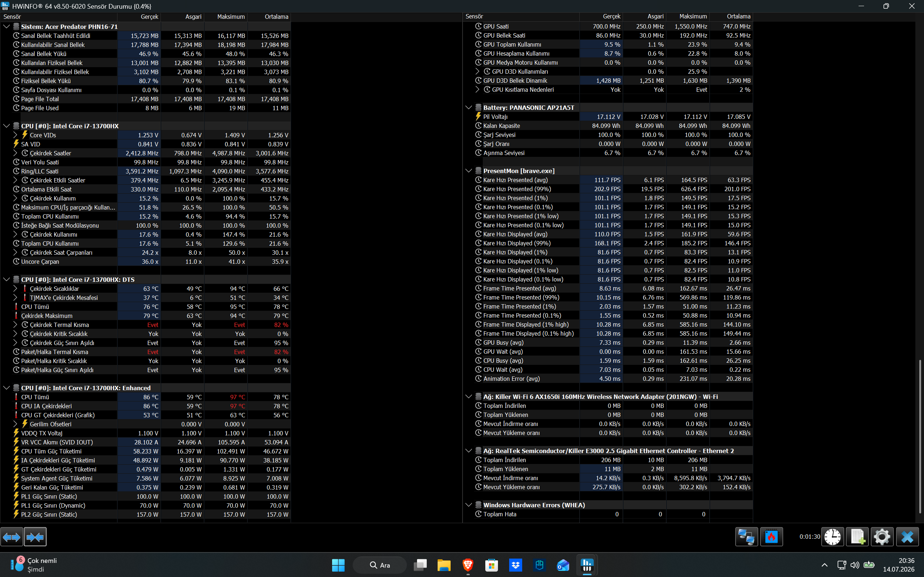Expand the Core VIDs sensor row
This screenshot has width=924, height=577.
(15, 135)
